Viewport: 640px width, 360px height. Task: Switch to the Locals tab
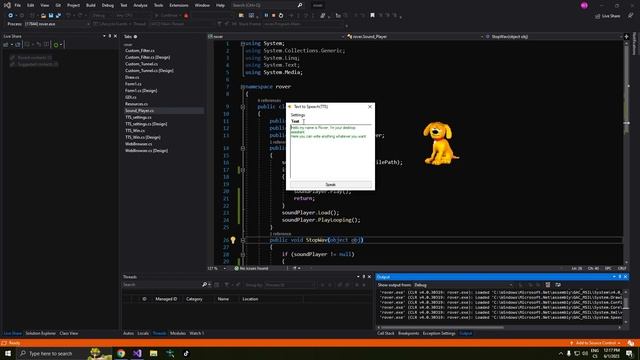[x=143, y=333]
